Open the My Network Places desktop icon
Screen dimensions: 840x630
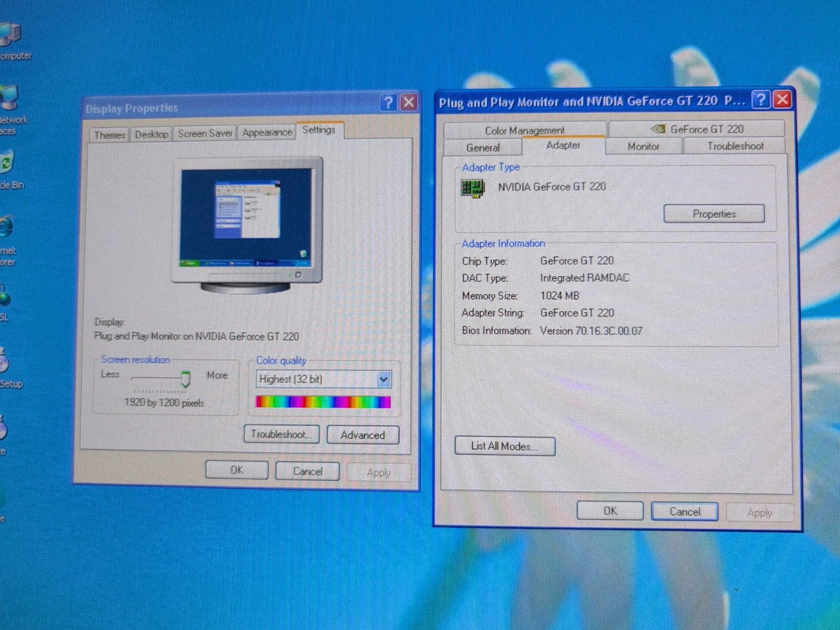(x=10, y=108)
